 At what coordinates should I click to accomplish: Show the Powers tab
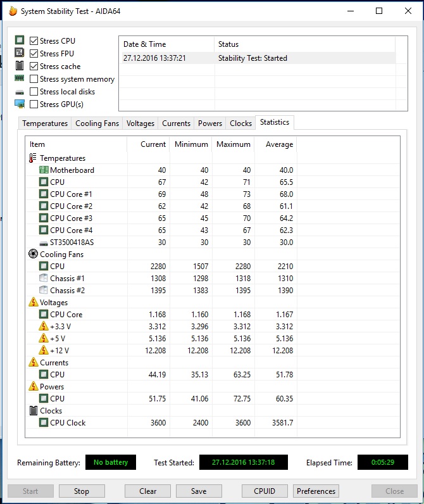click(210, 123)
